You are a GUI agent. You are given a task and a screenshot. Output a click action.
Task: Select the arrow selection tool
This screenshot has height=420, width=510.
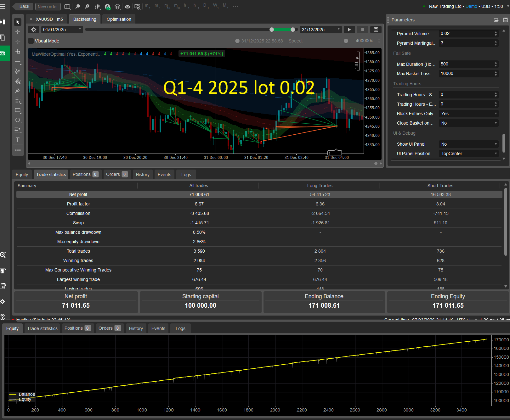18,22
